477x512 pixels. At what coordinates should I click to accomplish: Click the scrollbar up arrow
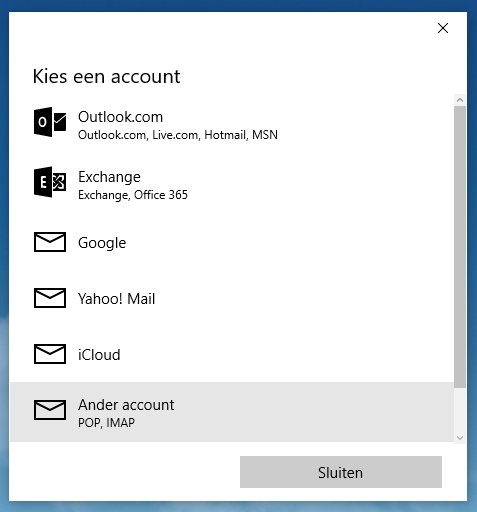click(x=460, y=100)
